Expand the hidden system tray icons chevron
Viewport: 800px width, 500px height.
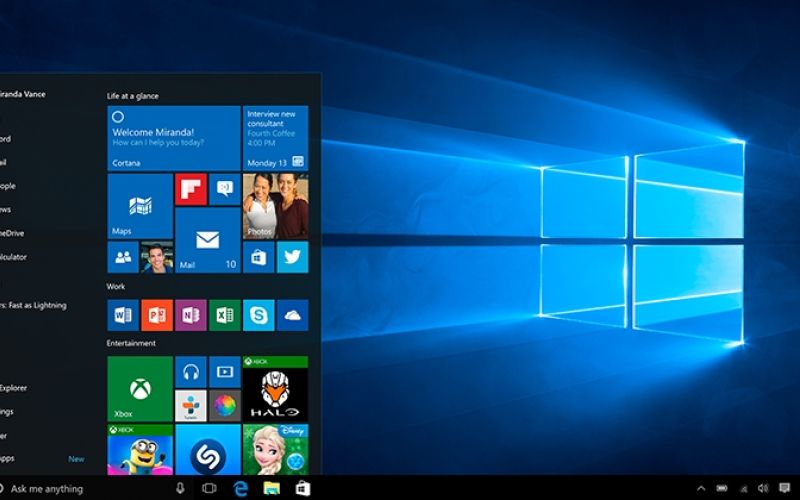pyautogui.click(x=701, y=489)
